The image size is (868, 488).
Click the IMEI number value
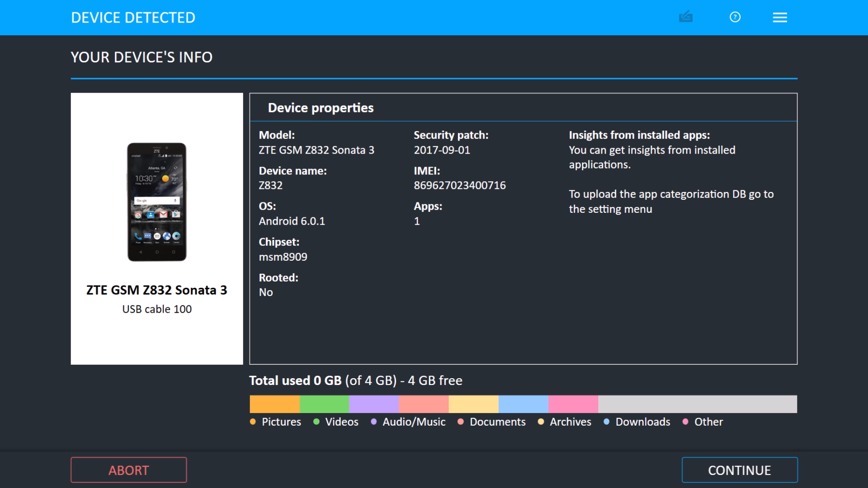459,185
